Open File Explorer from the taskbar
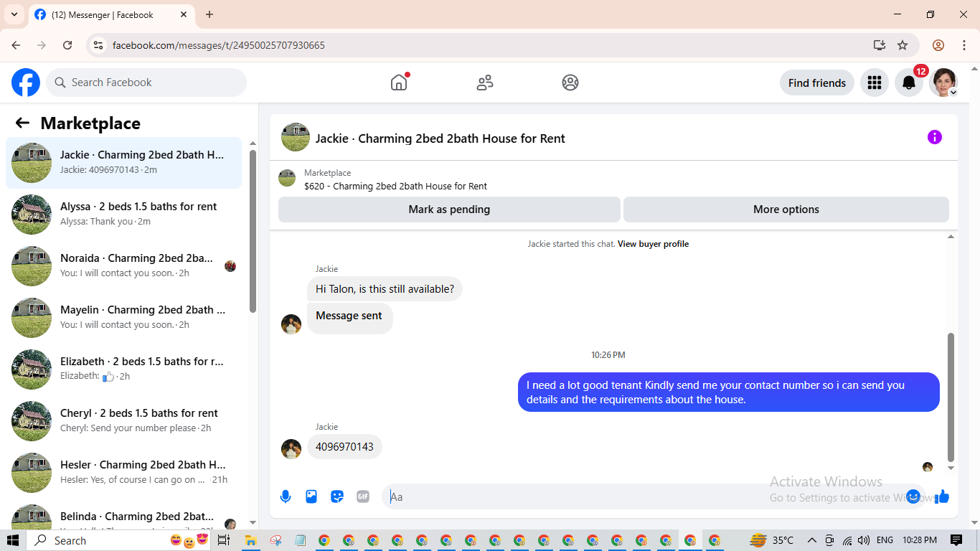The image size is (980, 551). pyautogui.click(x=250, y=540)
